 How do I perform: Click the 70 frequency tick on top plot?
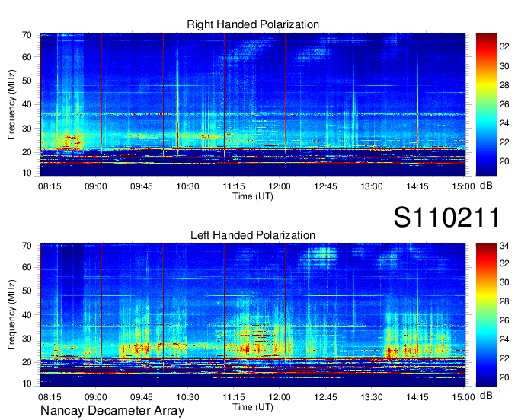[27, 35]
